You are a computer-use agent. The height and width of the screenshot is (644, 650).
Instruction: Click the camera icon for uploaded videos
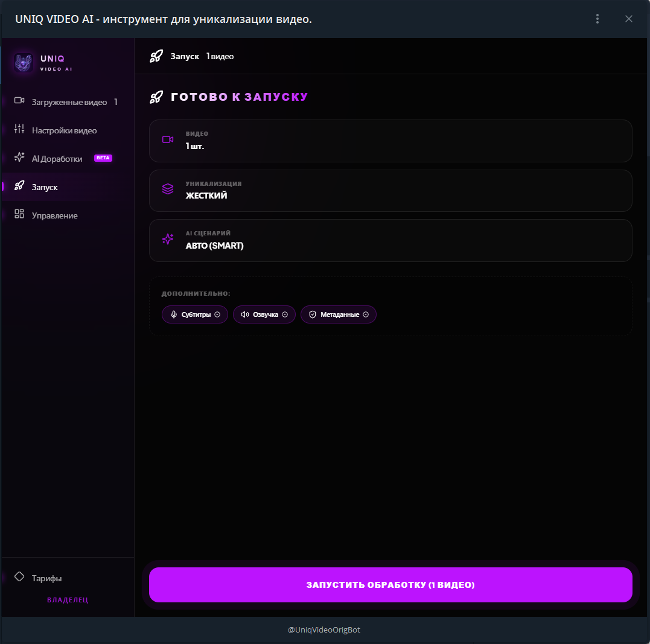pyautogui.click(x=19, y=101)
